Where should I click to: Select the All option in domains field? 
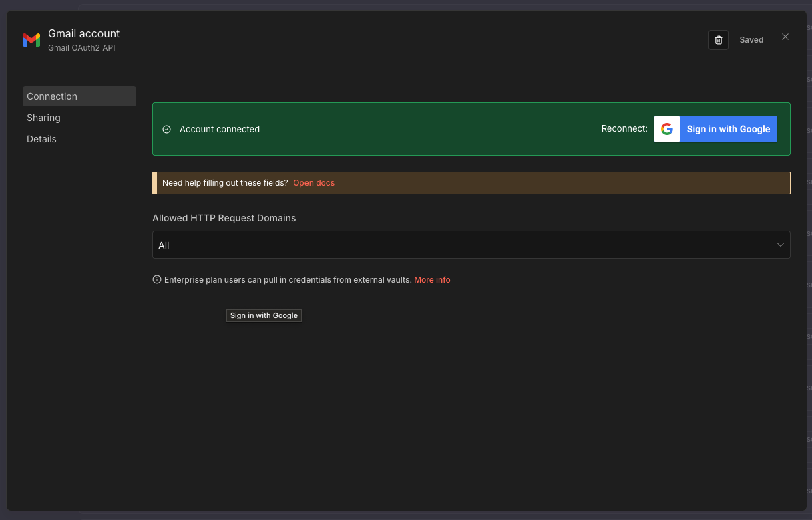pyautogui.click(x=164, y=245)
